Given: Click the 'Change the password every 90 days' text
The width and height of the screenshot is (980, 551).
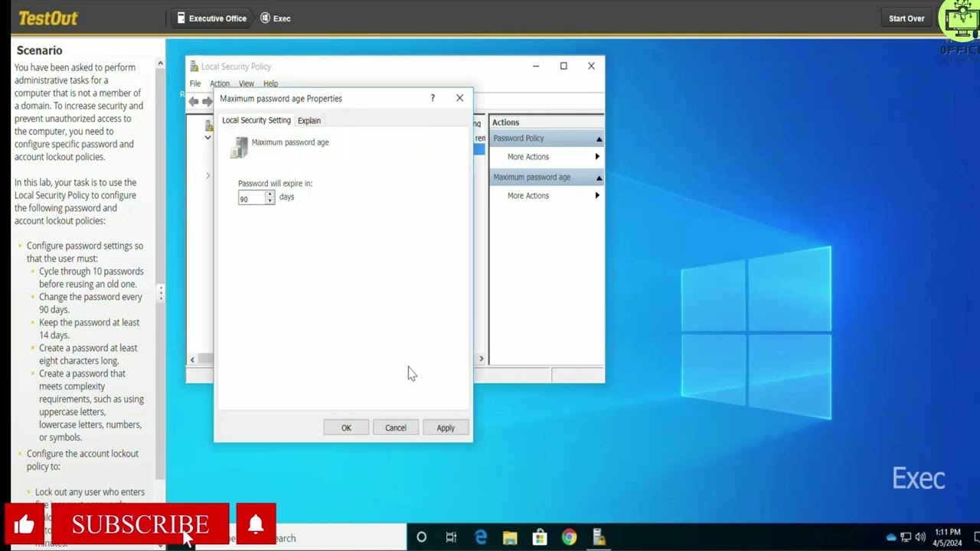Looking at the screenshot, I should [90, 303].
